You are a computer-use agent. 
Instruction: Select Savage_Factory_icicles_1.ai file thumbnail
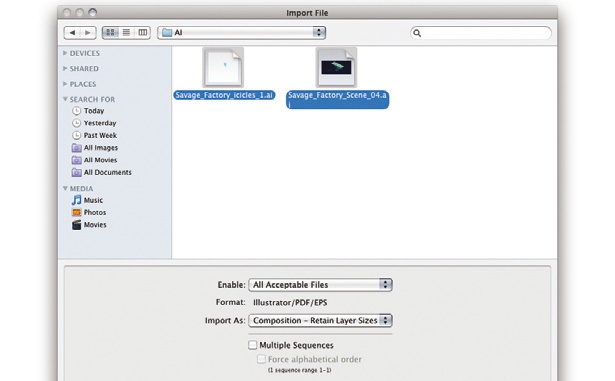pyautogui.click(x=223, y=67)
